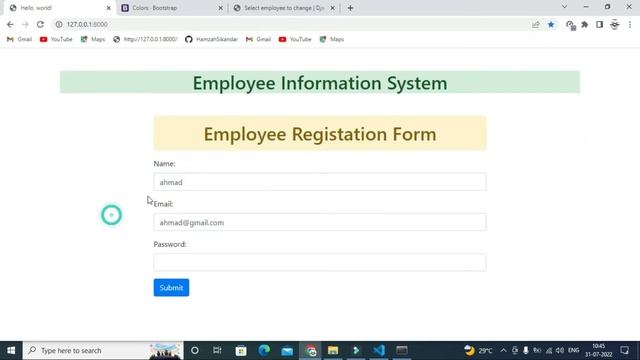Close the Colors Bootstrap tab

pyautogui.click(x=220, y=8)
